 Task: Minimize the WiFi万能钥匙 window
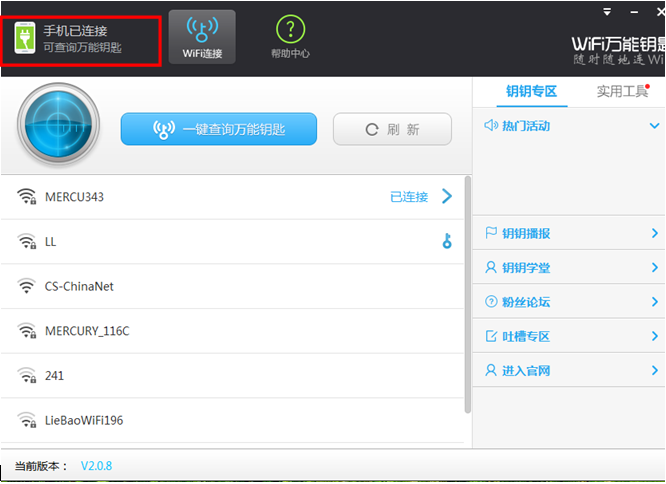tap(634, 12)
